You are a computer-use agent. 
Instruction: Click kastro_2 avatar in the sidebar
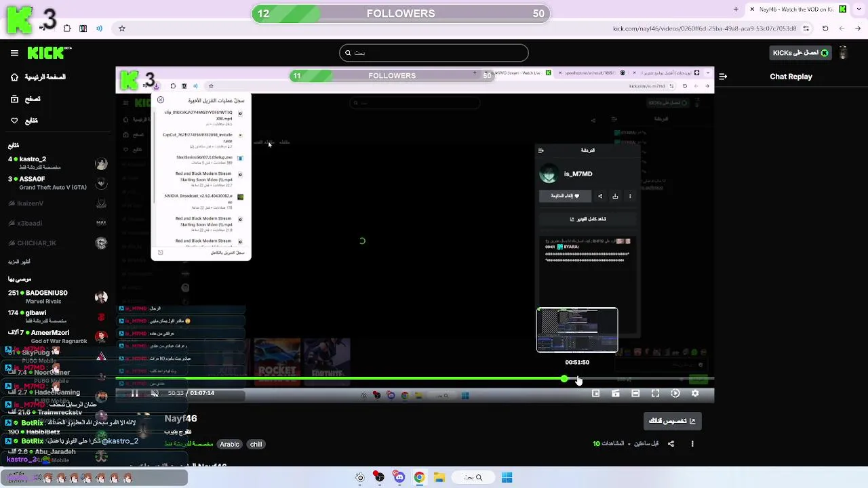click(x=101, y=163)
